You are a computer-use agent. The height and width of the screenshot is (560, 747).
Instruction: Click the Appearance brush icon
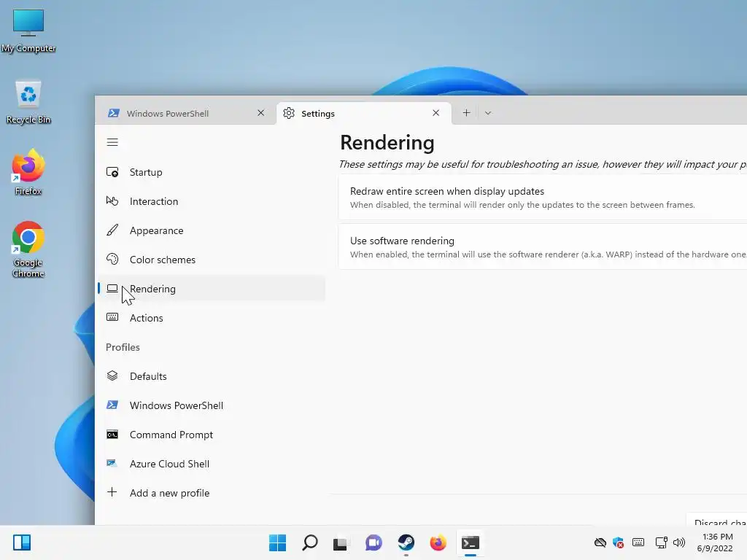[x=112, y=230]
